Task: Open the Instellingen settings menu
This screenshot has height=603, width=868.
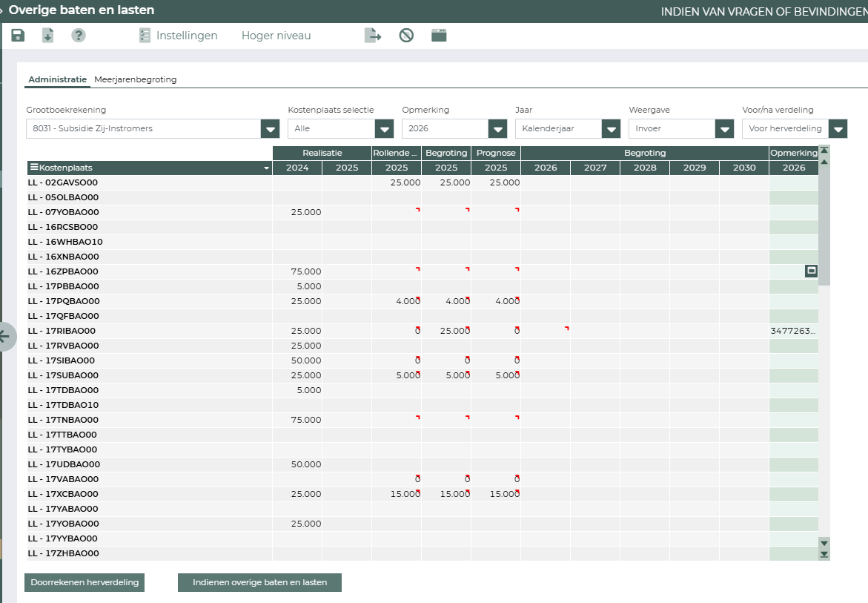Action: pyautogui.click(x=178, y=36)
